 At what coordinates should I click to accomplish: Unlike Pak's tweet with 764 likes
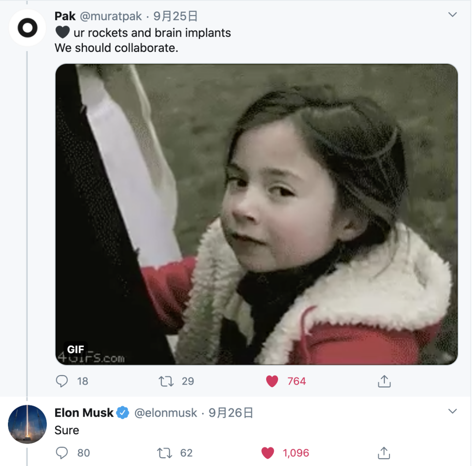pos(272,381)
